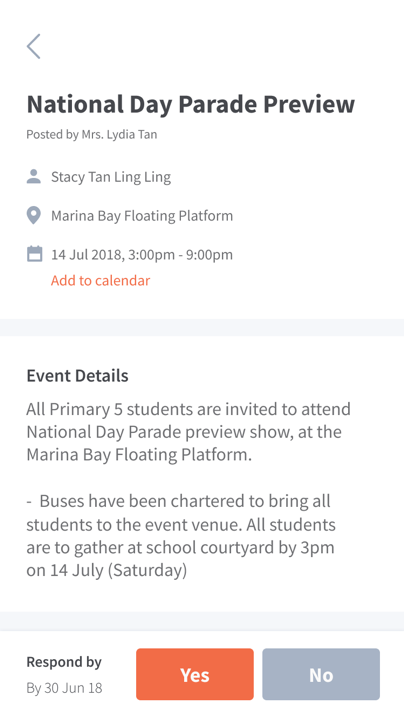Respond Yes to the invitation
Viewport: 404px width, 720px height.
195,674
